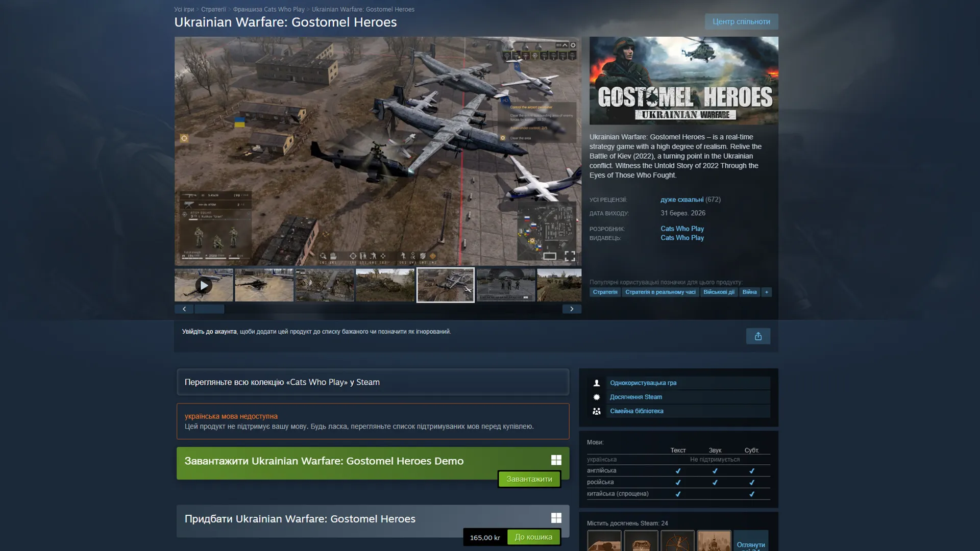Expand more tags with the plus button
The height and width of the screenshot is (551, 980).
[767, 292]
